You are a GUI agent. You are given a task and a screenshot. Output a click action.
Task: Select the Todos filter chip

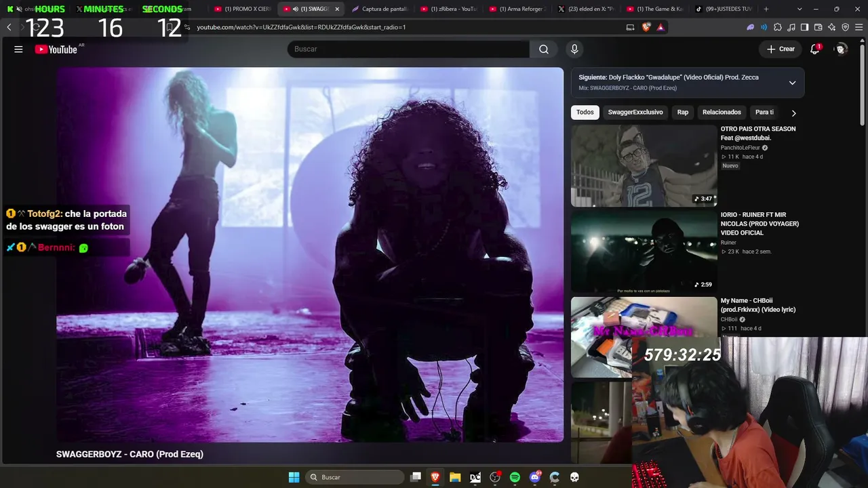[585, 113]
